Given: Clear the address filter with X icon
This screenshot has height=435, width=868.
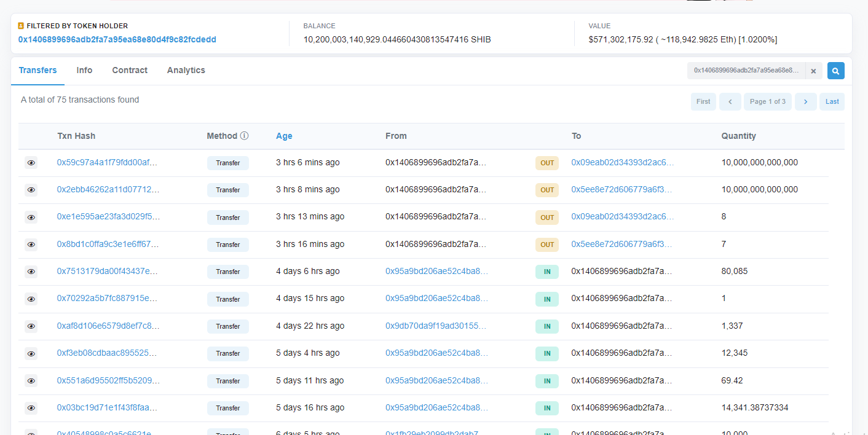Looking at the screenshot, I should pos(813,71).
